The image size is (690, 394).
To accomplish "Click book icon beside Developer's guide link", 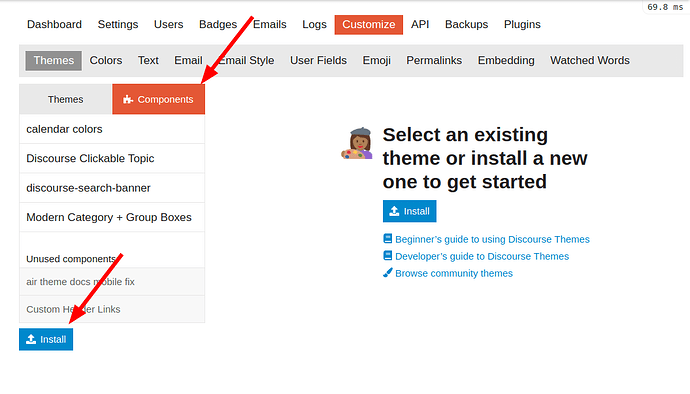I will (387, 256).
